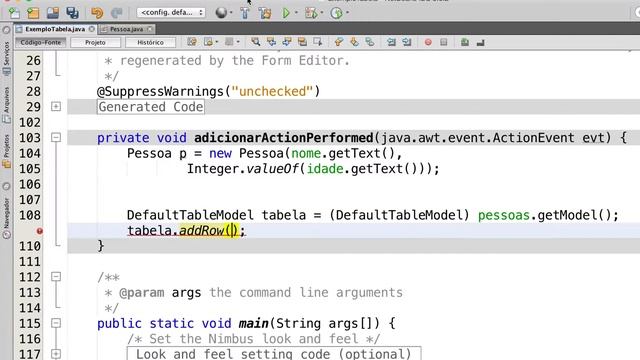This screenshot has height=360, width=640.
Task: Click line number 106 in gutter
Action: pos(30,184)
